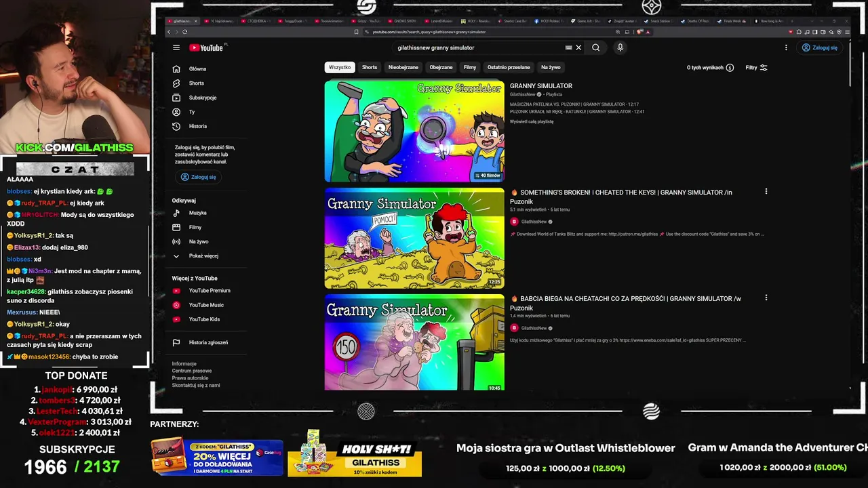
Task: Open the on-screen keyboard icon in search box
Action: click(568, 47)
